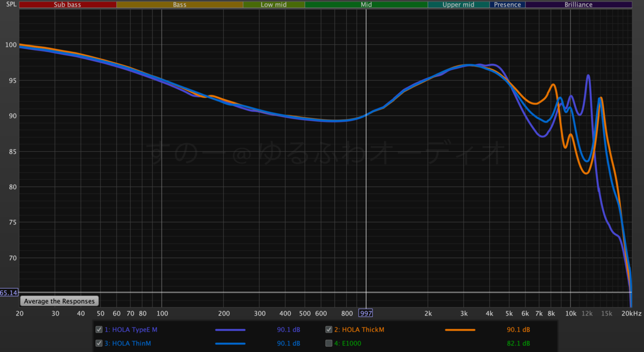Uncheck the HOLA ThinM trace checkbox
The height and width of the screenshot is (352, 644).
pos(99,343)
